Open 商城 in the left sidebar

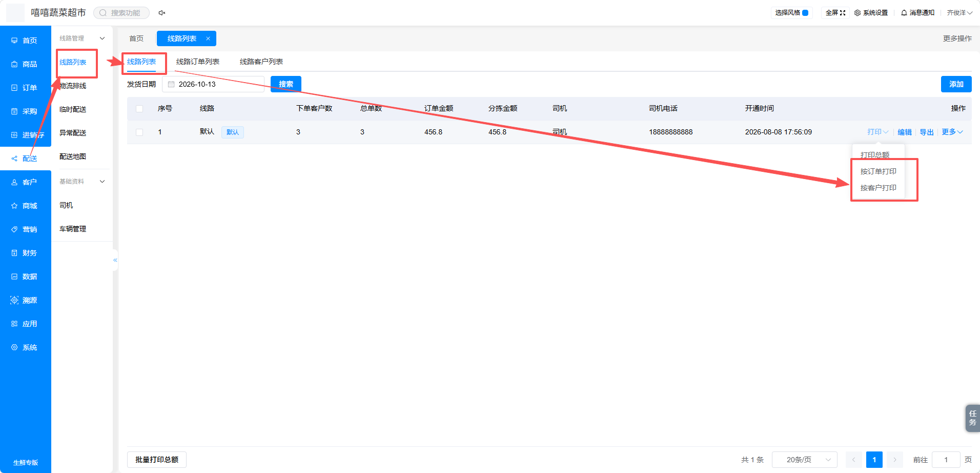(25, 206)
